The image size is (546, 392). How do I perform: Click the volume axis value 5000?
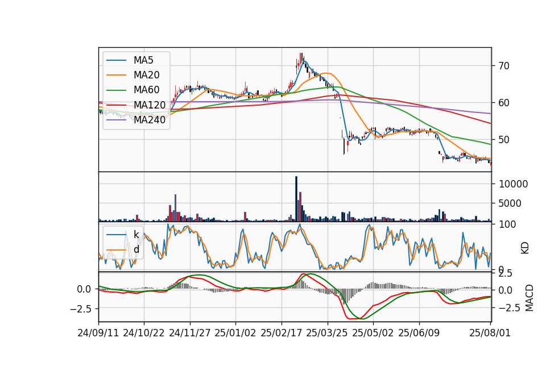(510, 203)
